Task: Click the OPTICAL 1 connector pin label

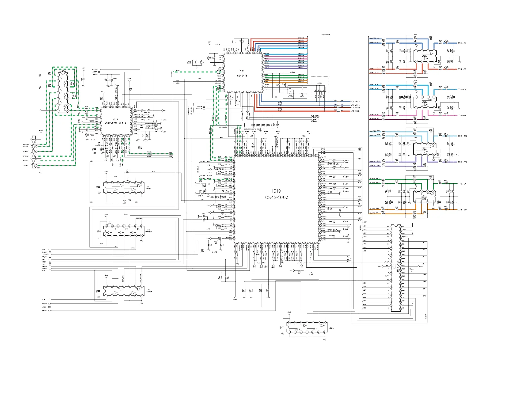Action: click(x=26, y=156)
